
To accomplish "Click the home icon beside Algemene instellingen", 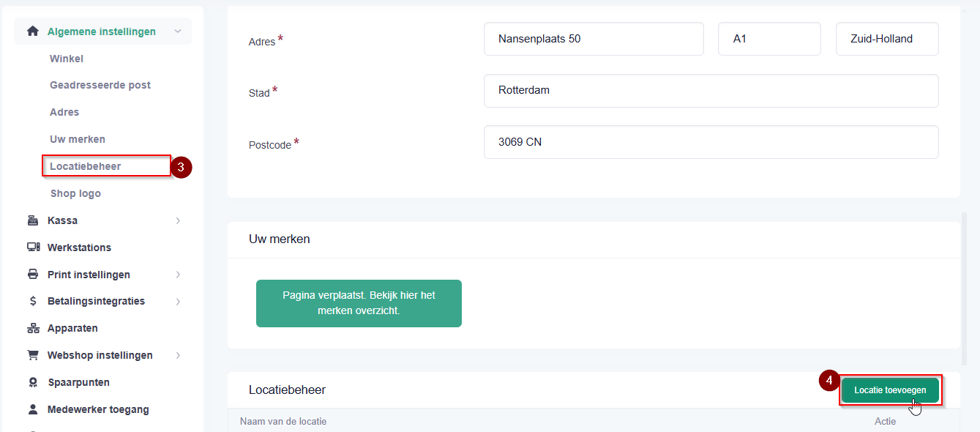I will [32, 31].
